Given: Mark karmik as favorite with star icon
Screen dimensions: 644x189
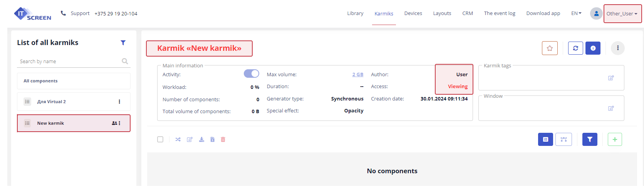Looking at the screenshot, I should tap(549, 48).
